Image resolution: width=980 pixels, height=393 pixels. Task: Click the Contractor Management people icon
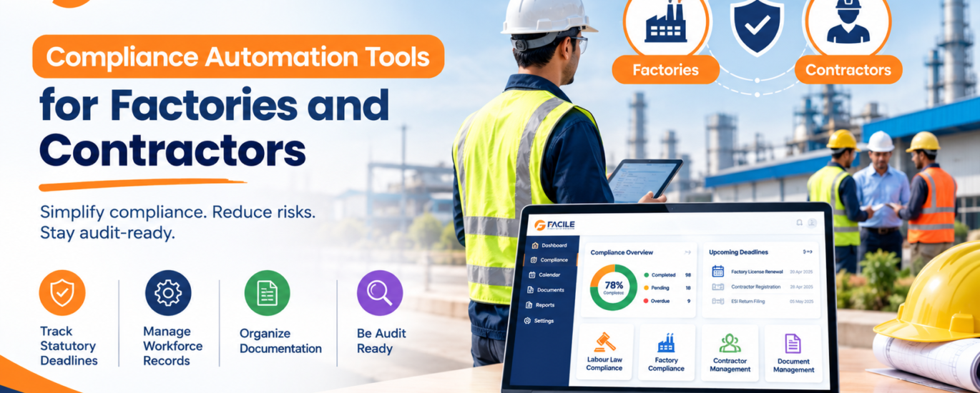730,343
